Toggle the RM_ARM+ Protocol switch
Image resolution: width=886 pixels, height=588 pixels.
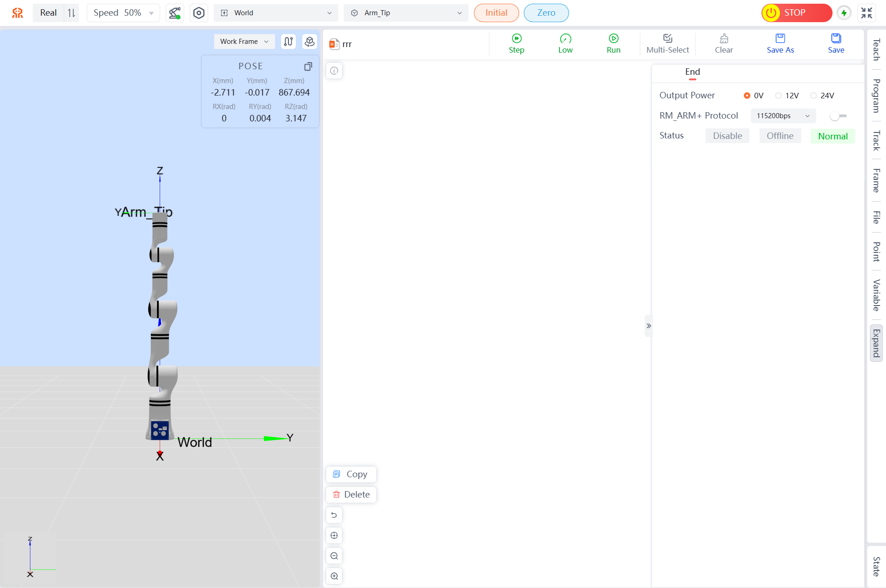click(838, 116)
